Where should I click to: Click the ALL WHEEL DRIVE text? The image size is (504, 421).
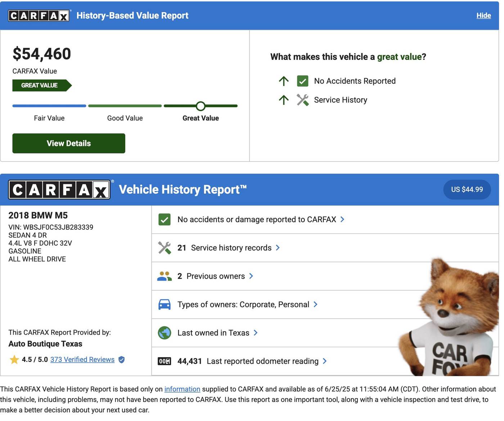click(37, 259)
